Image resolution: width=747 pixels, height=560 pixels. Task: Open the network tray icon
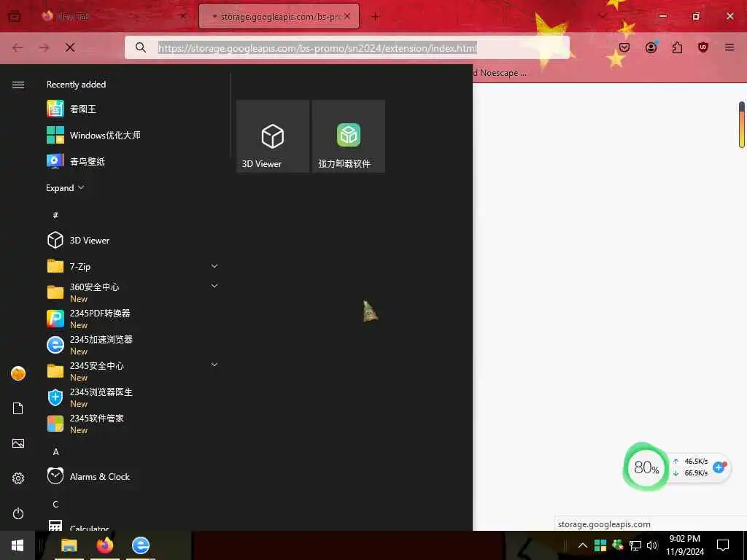pyautogui.click(x=635, y=545)
